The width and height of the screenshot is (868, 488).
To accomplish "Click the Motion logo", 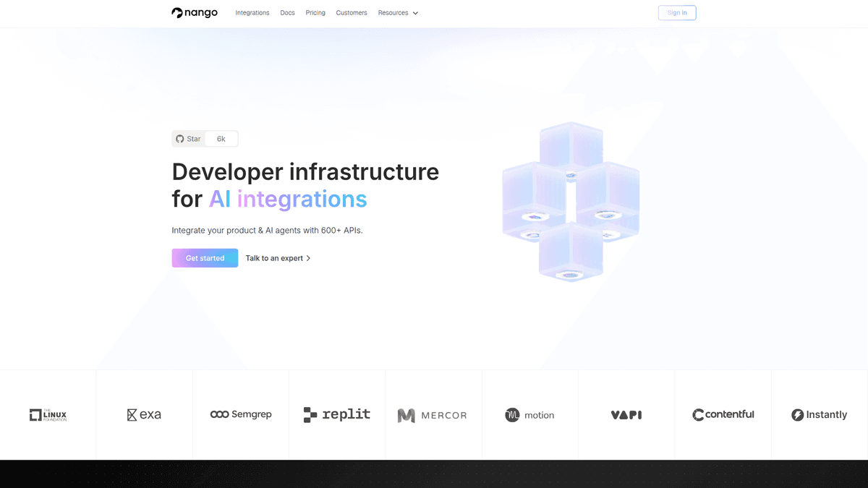I will point(529,415).
